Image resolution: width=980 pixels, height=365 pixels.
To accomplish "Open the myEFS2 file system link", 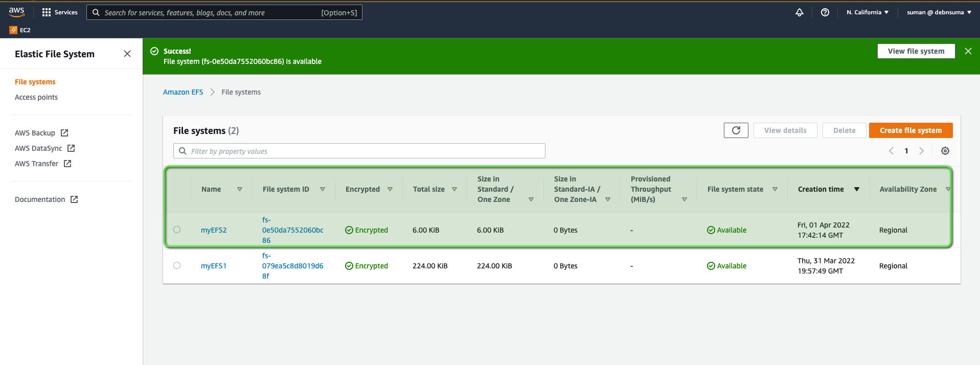I will 214,230.
